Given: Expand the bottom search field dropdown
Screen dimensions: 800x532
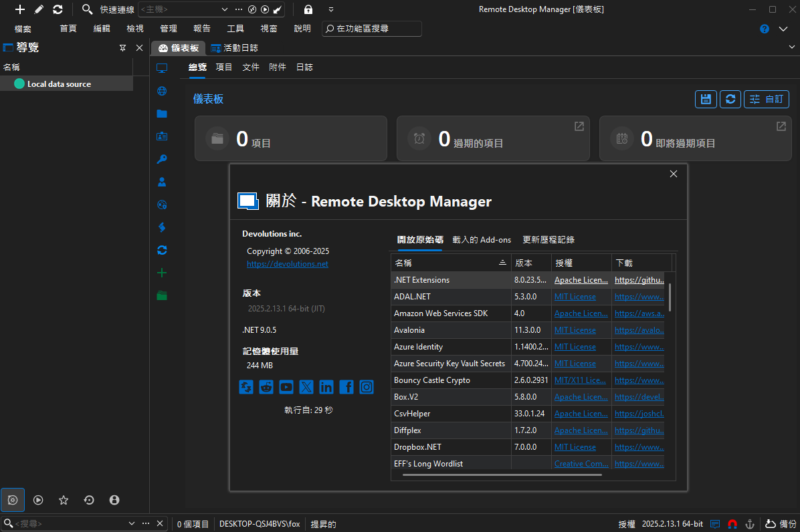Looking at the screenshot, I should click(132, 523).
